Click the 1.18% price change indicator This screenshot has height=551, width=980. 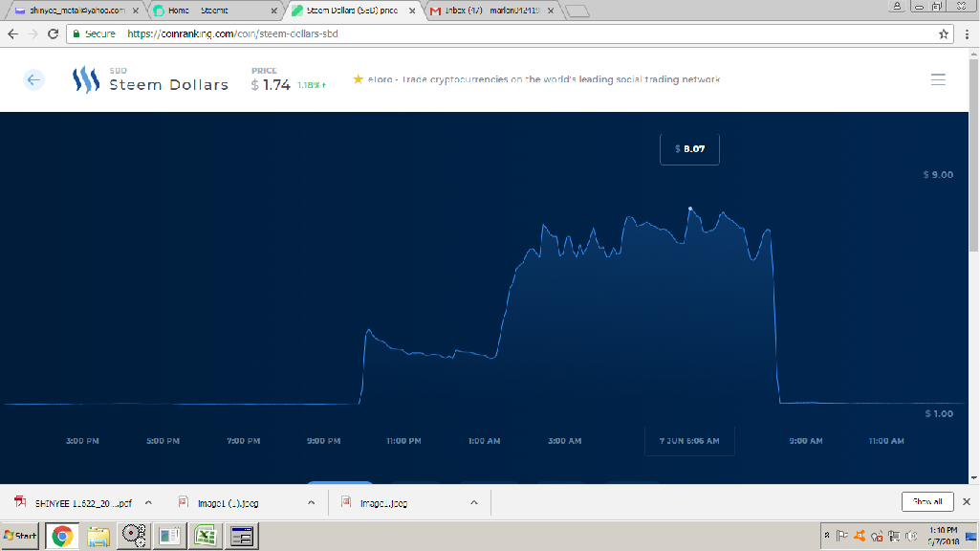coord(312,85)
